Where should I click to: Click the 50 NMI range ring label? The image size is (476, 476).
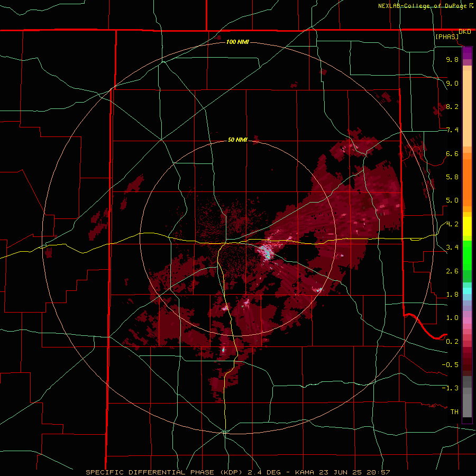[237, 140]
